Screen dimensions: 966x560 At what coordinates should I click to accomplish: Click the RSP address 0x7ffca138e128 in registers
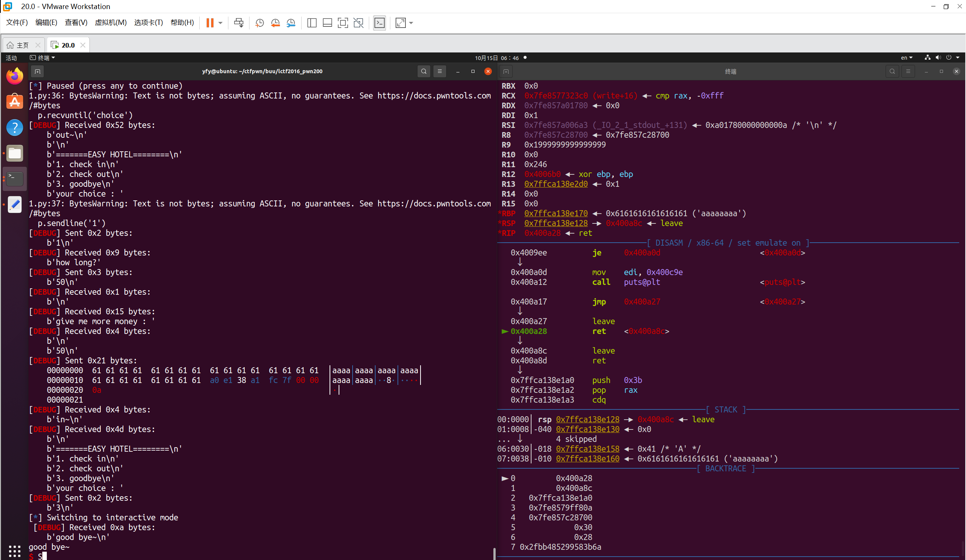pos(556,223)
